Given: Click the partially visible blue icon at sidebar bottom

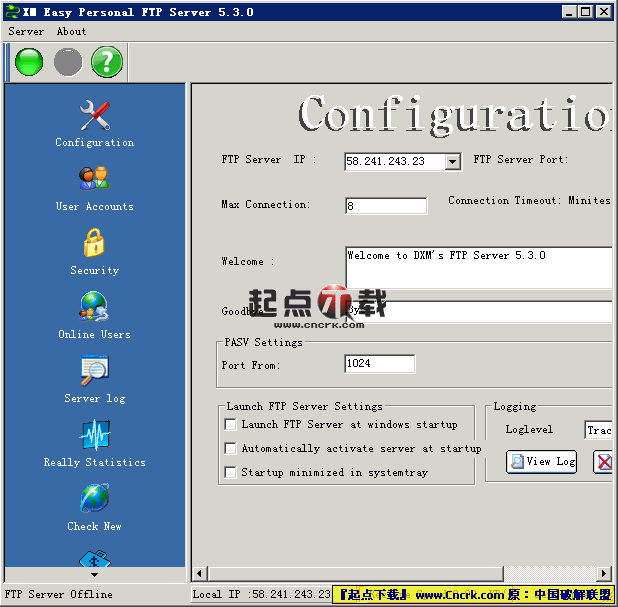Looking at the screenshot, I should pyautogui.click(x=95, y=559).
